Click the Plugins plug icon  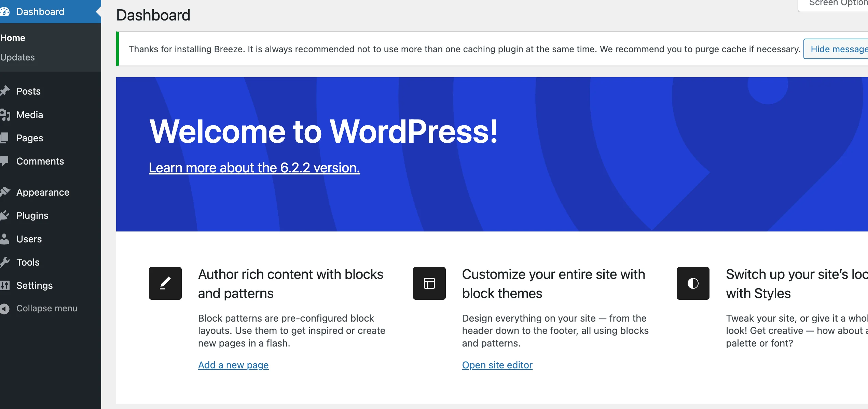(5, 215)
